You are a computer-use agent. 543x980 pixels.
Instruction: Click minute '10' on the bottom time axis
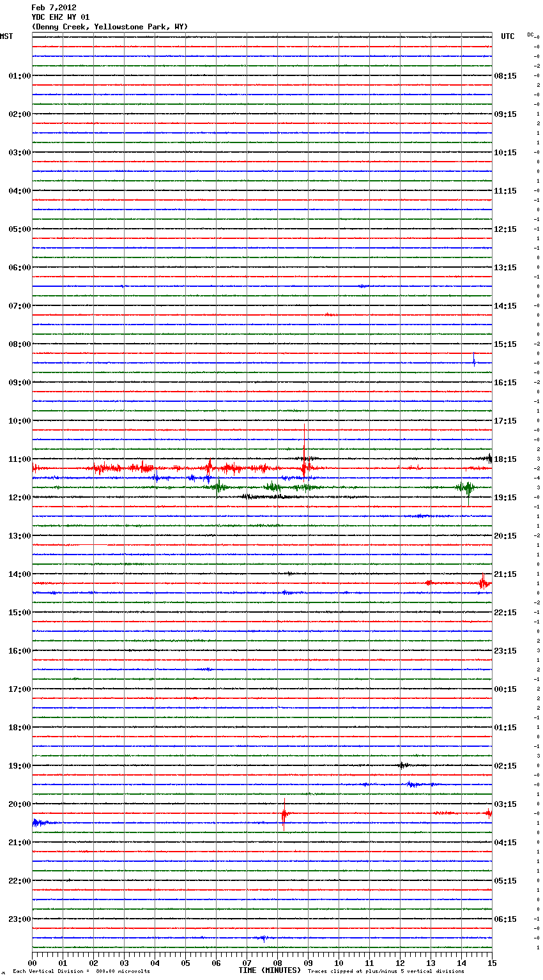tap(339, 963)
